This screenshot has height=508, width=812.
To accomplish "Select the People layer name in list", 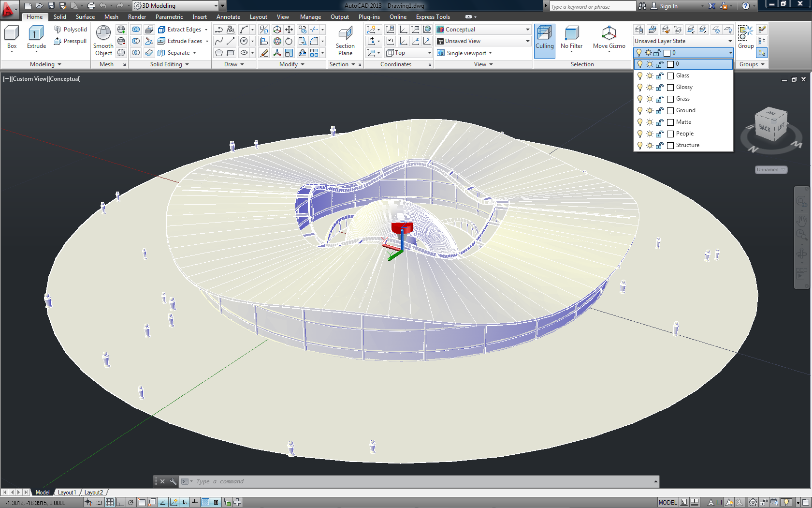I will [684, 134].
